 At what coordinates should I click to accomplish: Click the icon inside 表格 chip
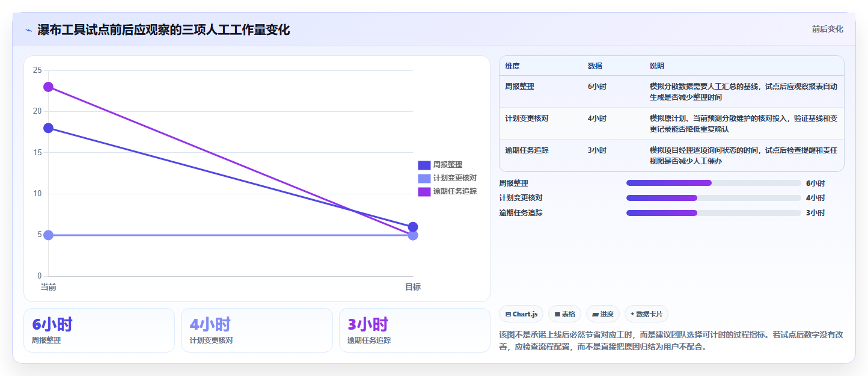tap(557, 315)
